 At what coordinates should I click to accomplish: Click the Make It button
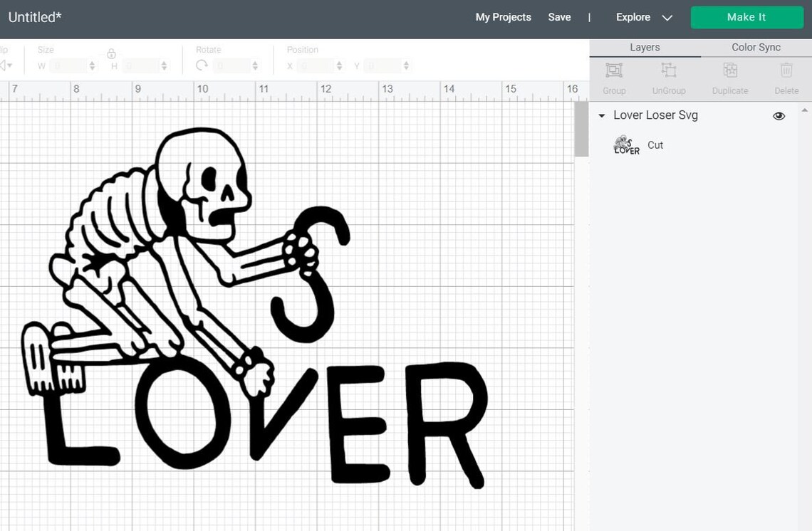tap(746, 17)
